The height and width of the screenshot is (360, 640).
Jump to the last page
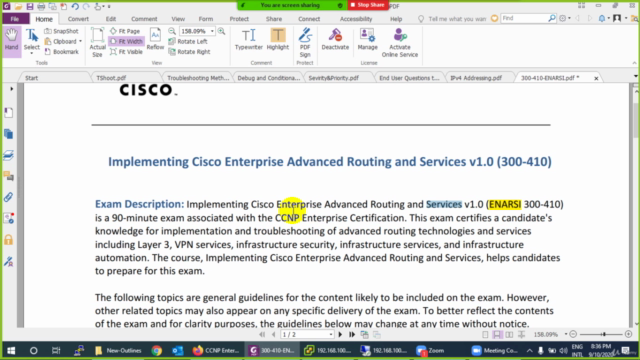click(x=351, y=335)
